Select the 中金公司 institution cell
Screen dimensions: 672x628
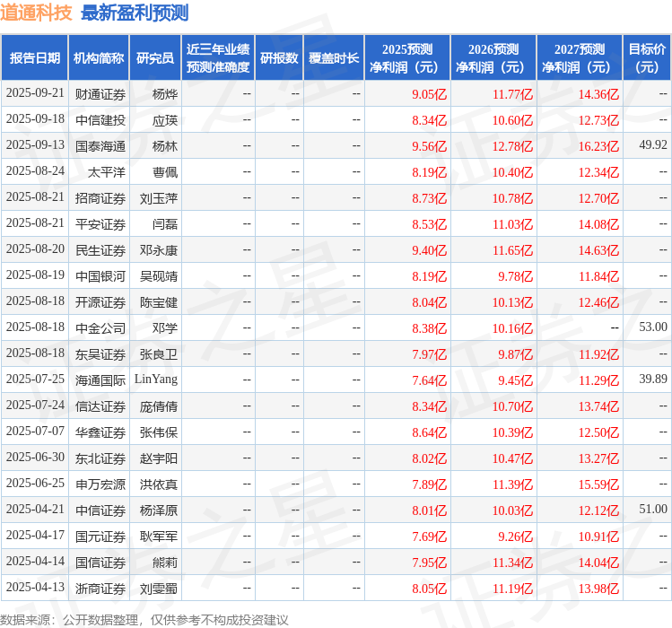coord(100,328)
